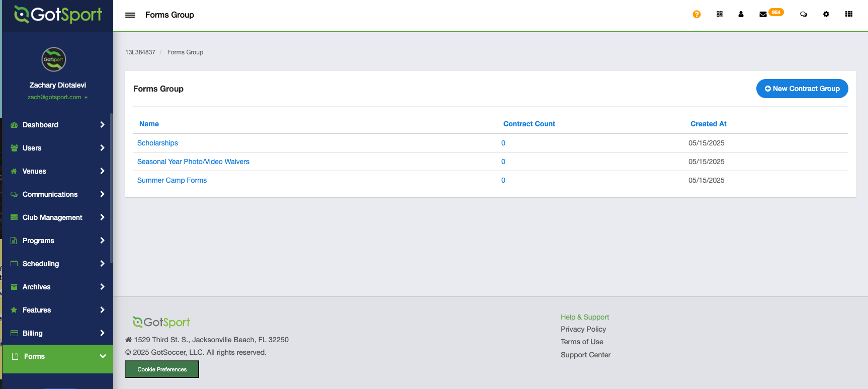868x389 pixels.
Task: Open the Communications menu item
Action: [x=57, y=194]
